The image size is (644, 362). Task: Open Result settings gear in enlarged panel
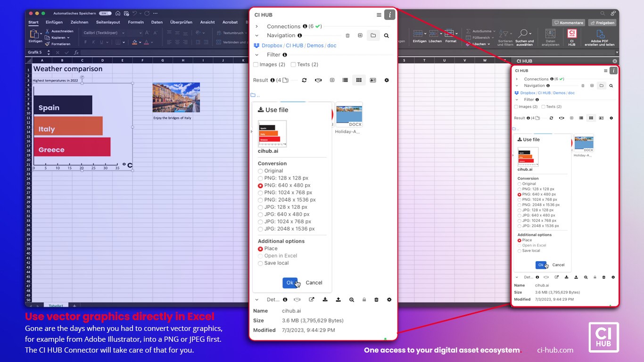(x=387, y=80)
